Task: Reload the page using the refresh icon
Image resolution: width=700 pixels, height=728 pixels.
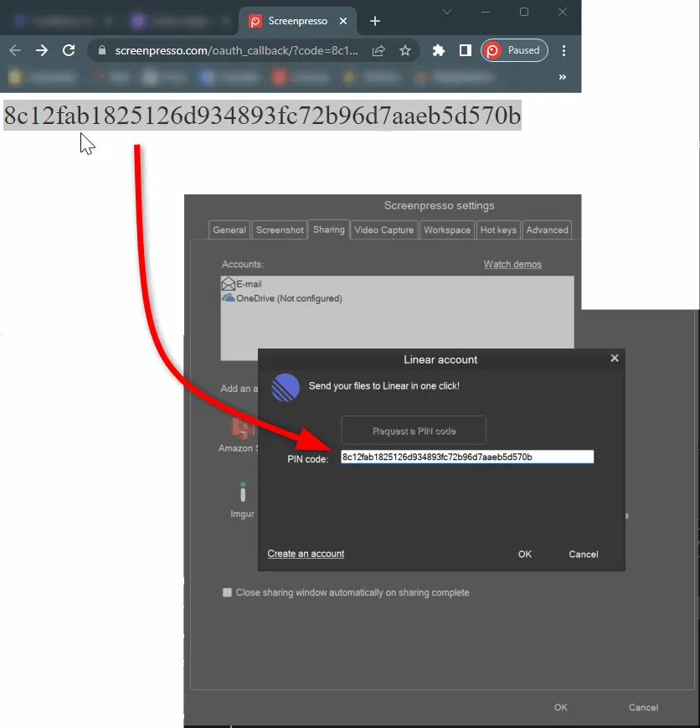Action: click(x=69, y=50)
